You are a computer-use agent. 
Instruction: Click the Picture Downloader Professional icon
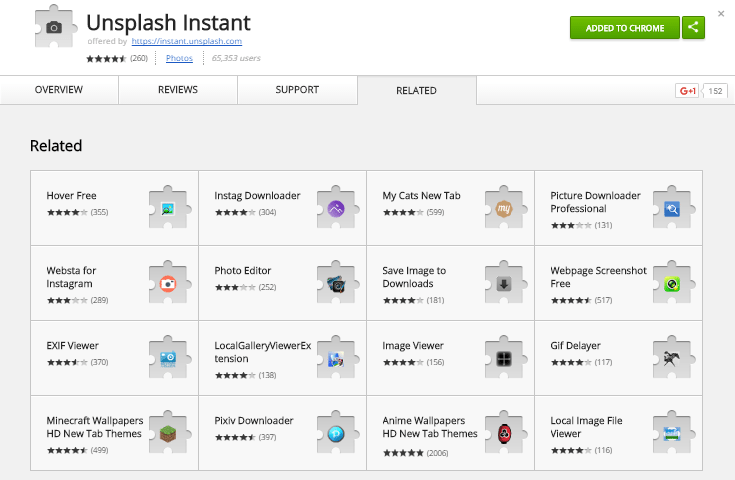pos(674,208)
